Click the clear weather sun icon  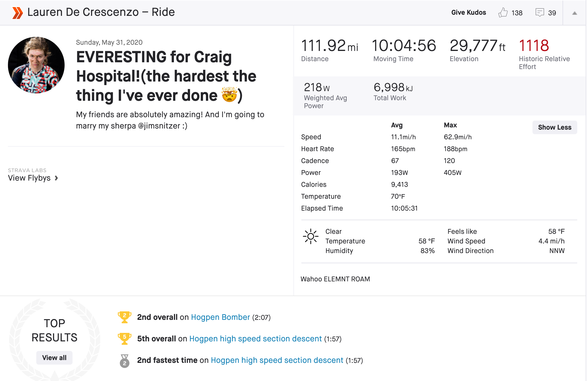[x=311, y=236]
